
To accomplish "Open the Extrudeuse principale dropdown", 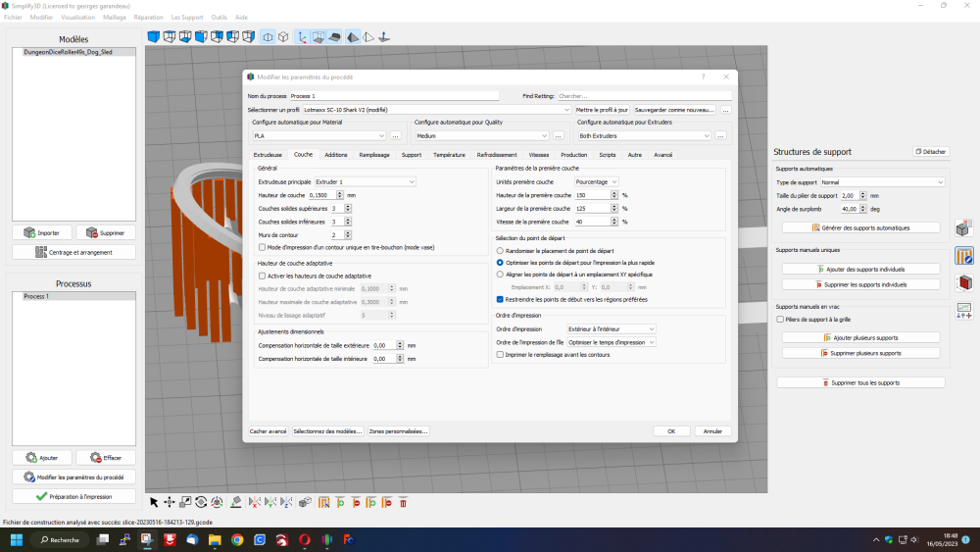I will pyautogui.click(x=365, y=182).
